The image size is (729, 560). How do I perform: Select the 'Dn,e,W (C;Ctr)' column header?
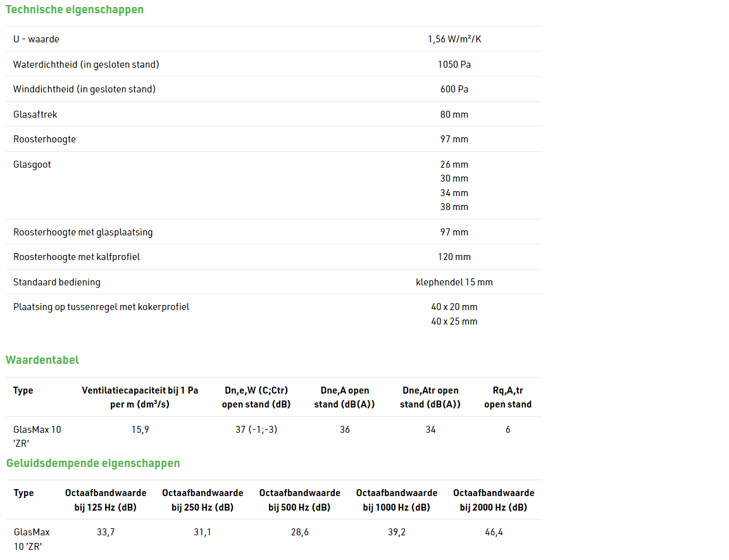256,397
